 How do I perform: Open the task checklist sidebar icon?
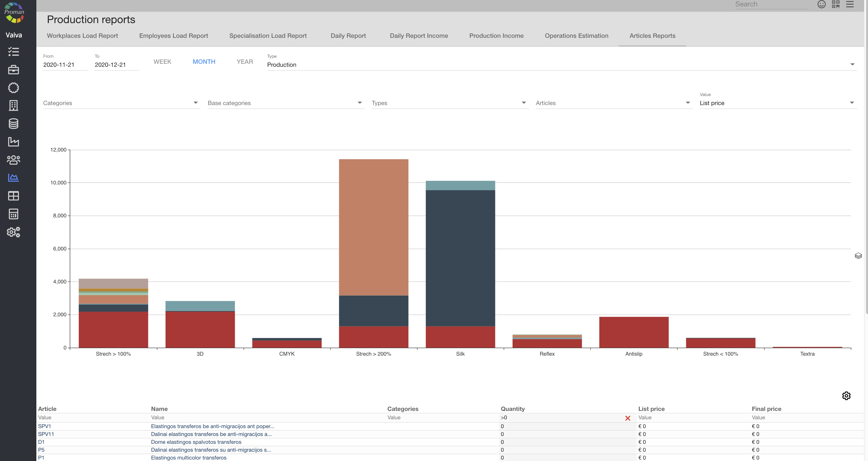point(14,52)
